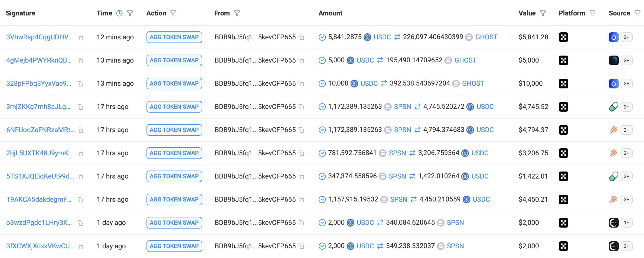Open transaction 4gMejb4PWYRknQB signature link
The image size is (644, 258).
click(x=39, y=60)
